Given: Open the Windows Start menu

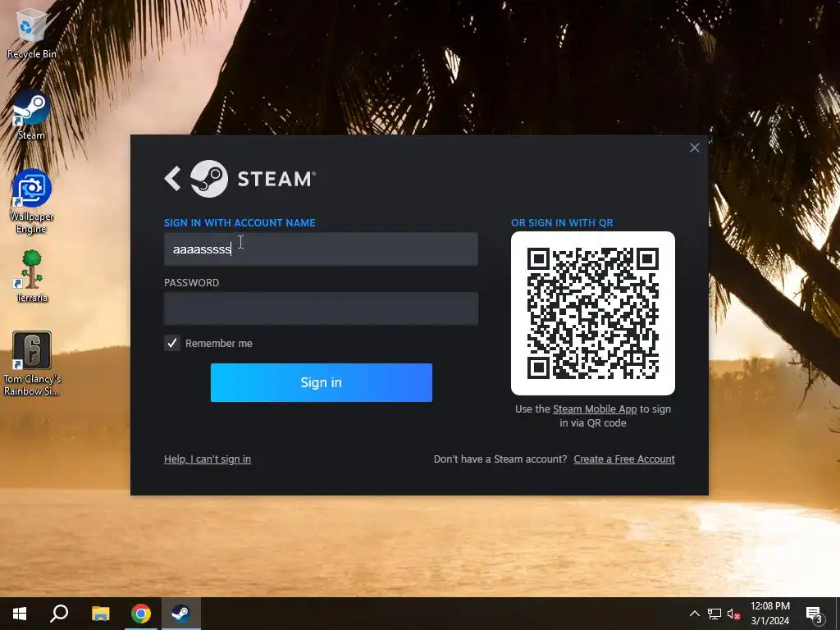Looking at the screenshot, I should [20, 614].
